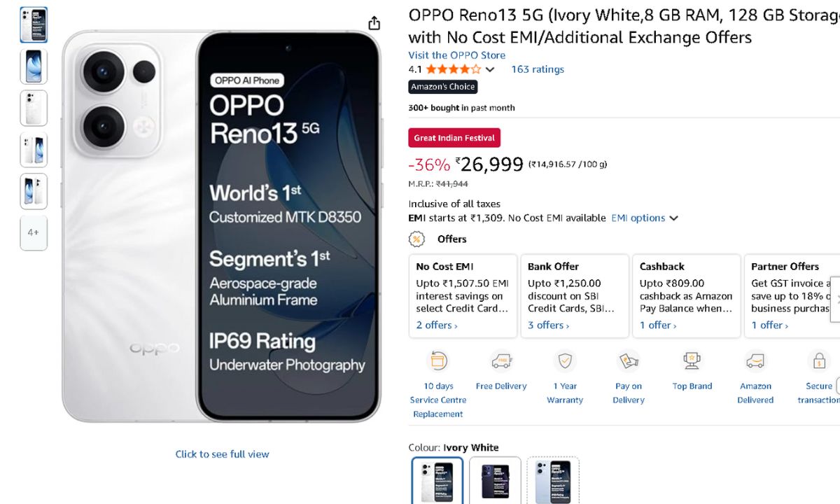Click the 1 Year Warranty shield icon
This screenshot has height=504, width=840.
[565, 361]
